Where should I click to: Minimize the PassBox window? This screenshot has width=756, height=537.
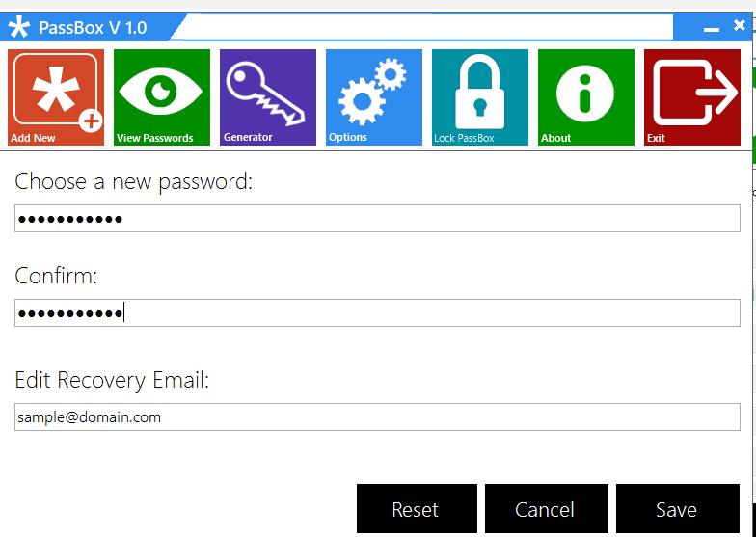[712, 29]
